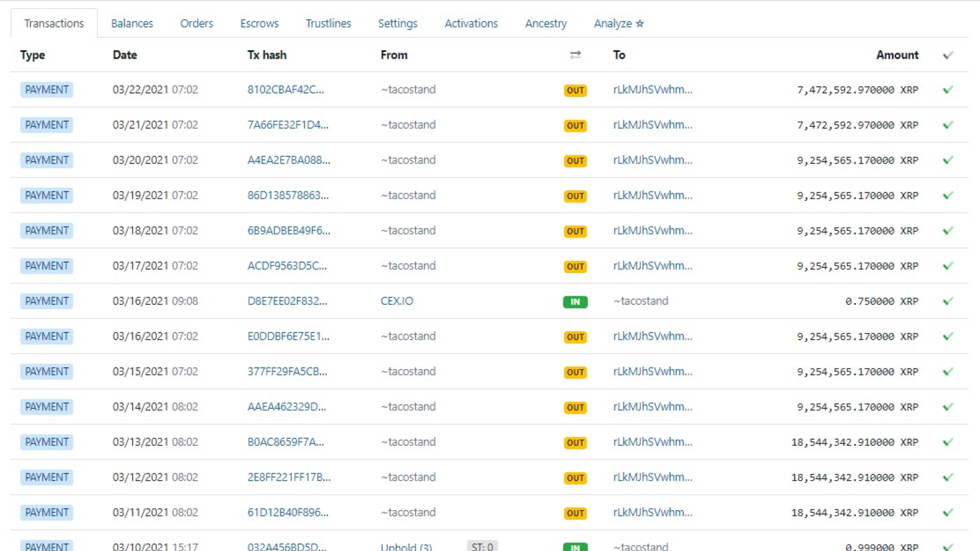Screen dimensions: 980x551
Task: Switch to the Ancestry tab
Action: coord(546,23)
